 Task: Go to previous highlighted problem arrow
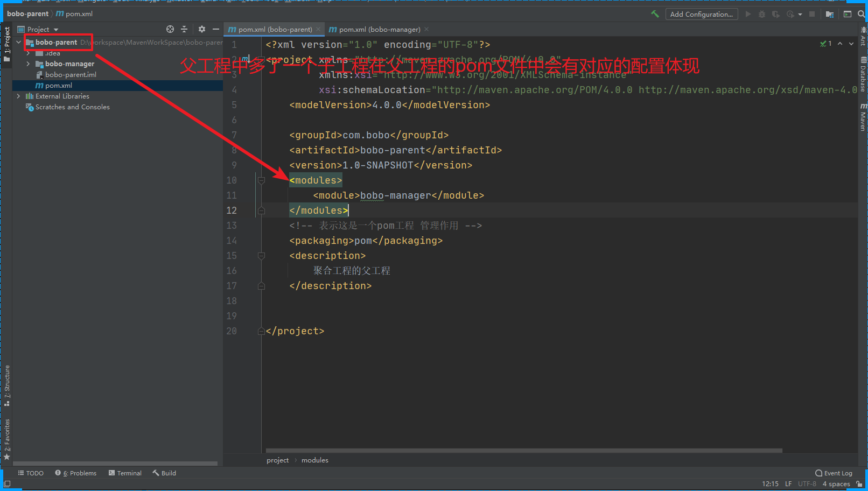(x=840, y=44)
